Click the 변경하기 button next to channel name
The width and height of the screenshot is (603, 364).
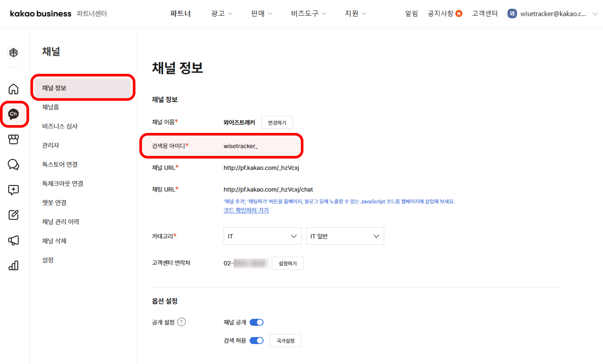pos(277,122)
